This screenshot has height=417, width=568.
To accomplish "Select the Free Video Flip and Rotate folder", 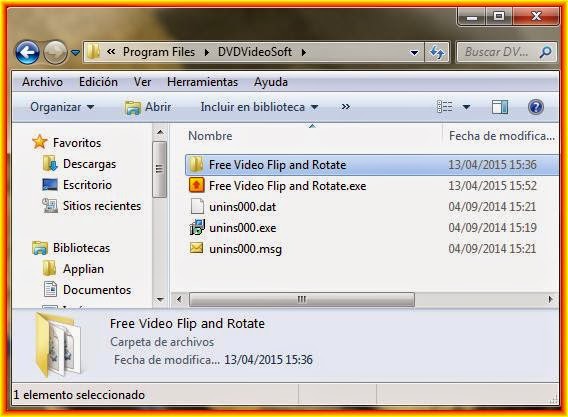I will [372, 165].
